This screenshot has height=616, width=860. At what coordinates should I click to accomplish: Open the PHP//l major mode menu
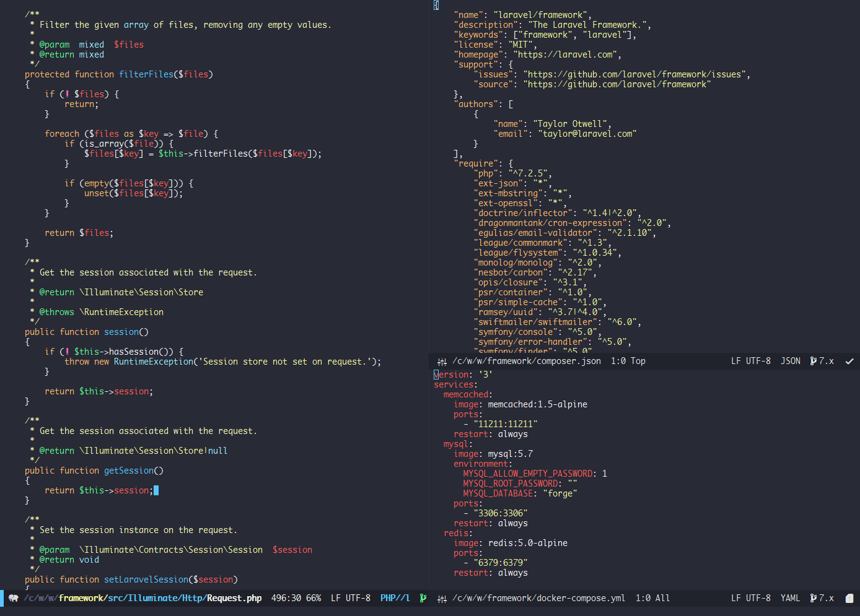click(395, 599)
